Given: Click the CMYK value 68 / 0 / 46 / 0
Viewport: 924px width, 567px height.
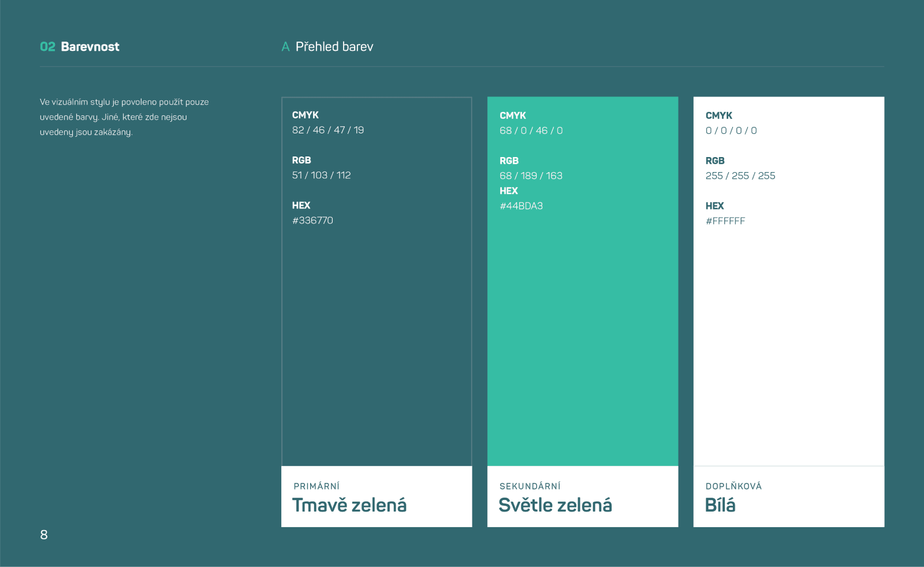Looking at the screenshot, I should [531, 131].
